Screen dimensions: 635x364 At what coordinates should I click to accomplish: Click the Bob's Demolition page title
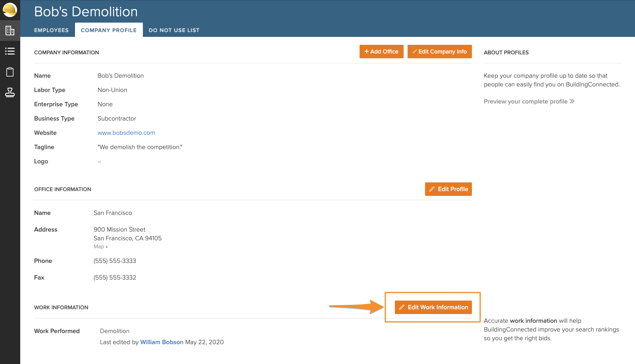pyautogui.click(x=86, y=12)
